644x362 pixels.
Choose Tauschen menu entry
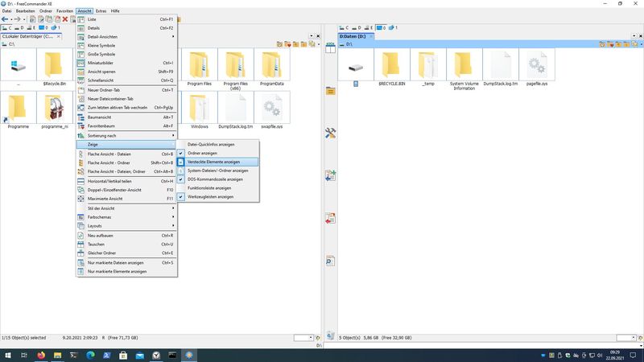coord(126,245)
